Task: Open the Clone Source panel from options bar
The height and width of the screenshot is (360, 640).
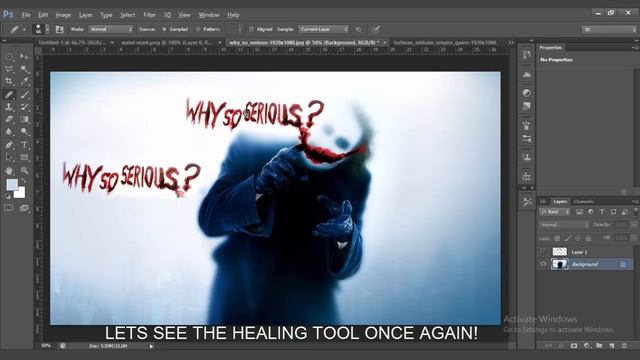Action: (59, 29)
